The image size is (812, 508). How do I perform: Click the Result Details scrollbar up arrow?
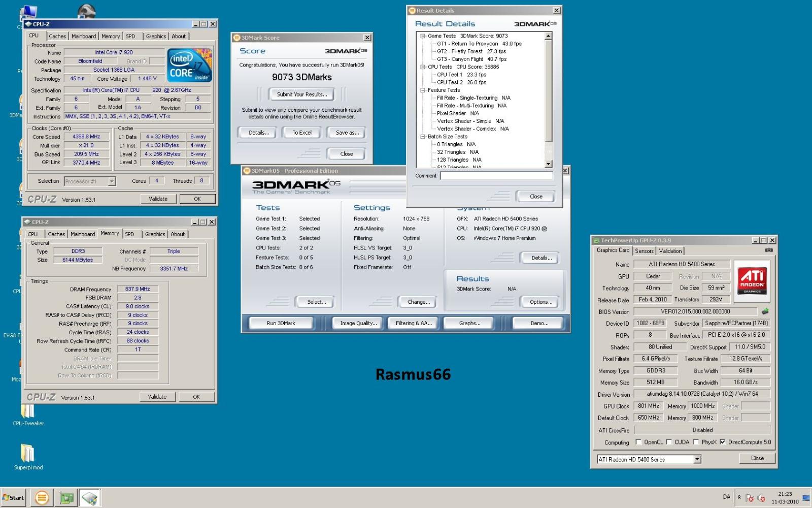click(x=548, y=36)
